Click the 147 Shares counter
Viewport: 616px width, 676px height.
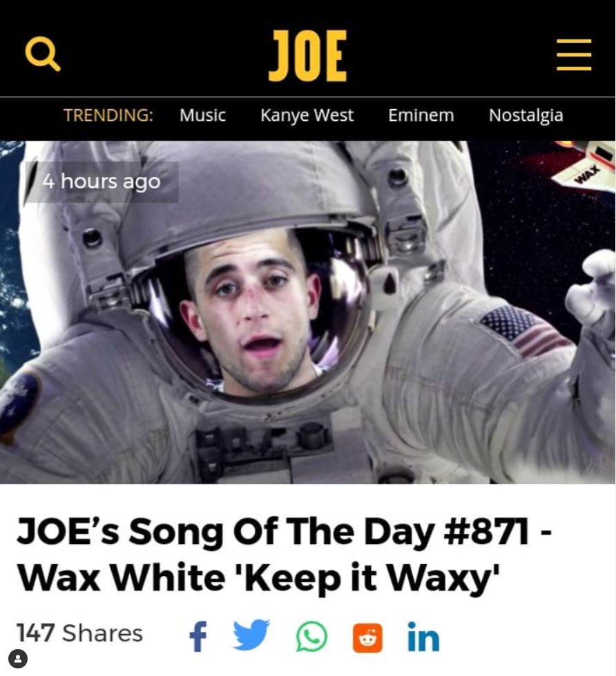79,633
